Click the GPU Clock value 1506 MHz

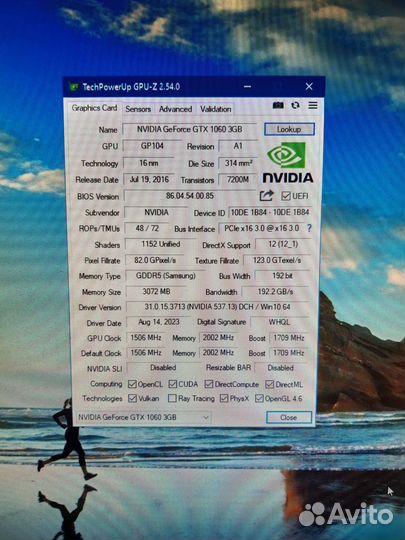point(146,338)
